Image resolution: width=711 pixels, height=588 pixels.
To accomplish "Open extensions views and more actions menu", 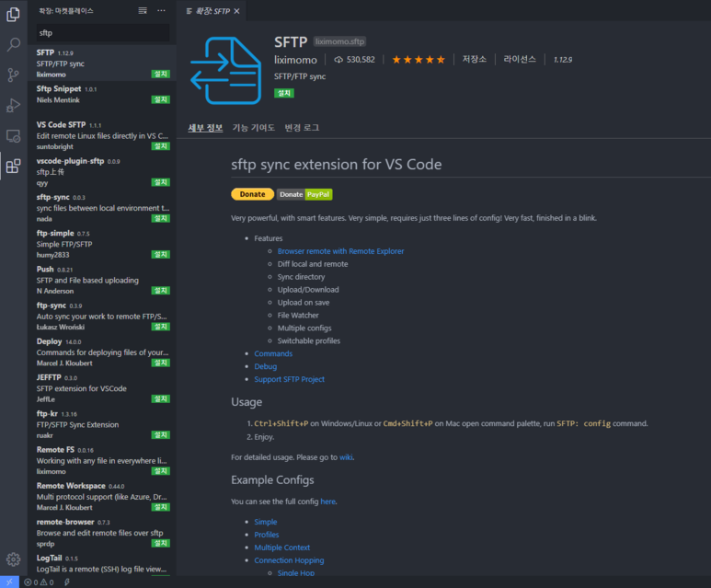I will [x=162, y=10].
